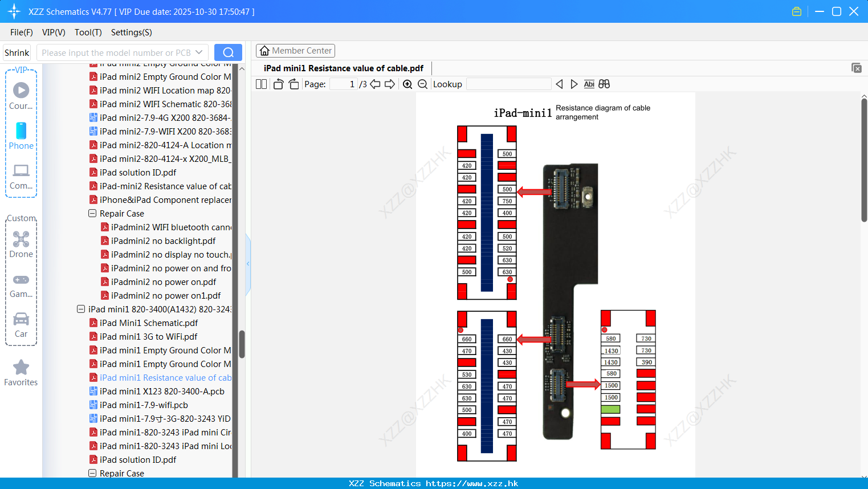Open iPad mini1-7.9-wifi.pcb
868x489 pixels.
[x=138, y=405]
